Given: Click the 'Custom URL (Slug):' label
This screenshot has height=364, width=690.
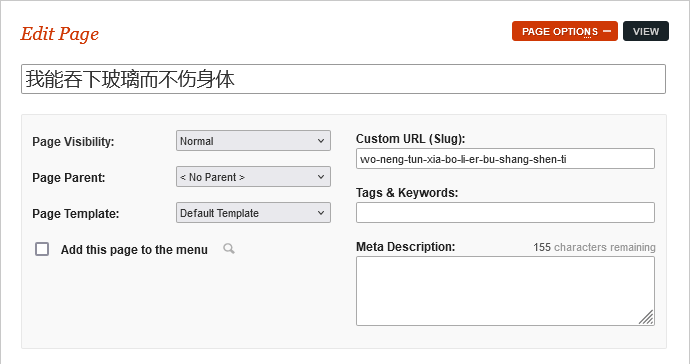Looking at the screenshot, I should pos(411,139).
